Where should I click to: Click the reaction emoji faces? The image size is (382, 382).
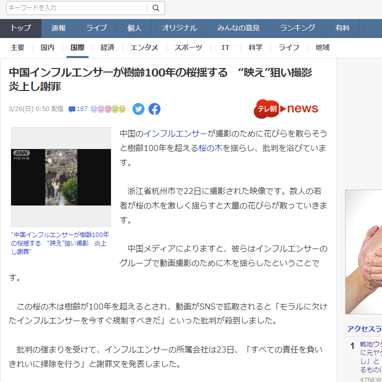(x=108, y=109)
